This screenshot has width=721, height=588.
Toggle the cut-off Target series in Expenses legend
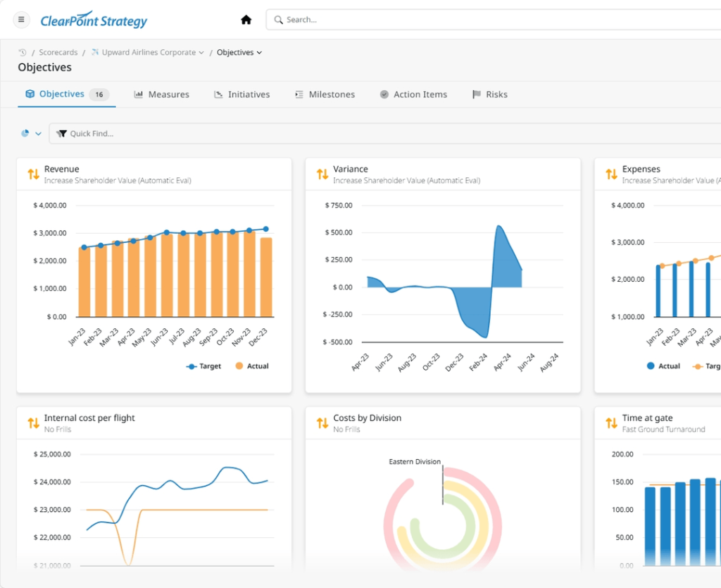(707, 366)
